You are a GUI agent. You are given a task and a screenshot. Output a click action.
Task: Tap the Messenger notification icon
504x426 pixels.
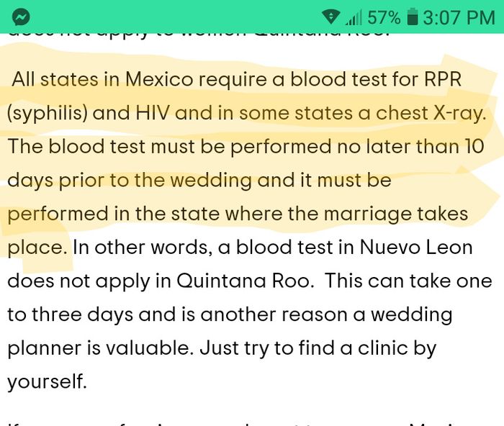[22, 16]
